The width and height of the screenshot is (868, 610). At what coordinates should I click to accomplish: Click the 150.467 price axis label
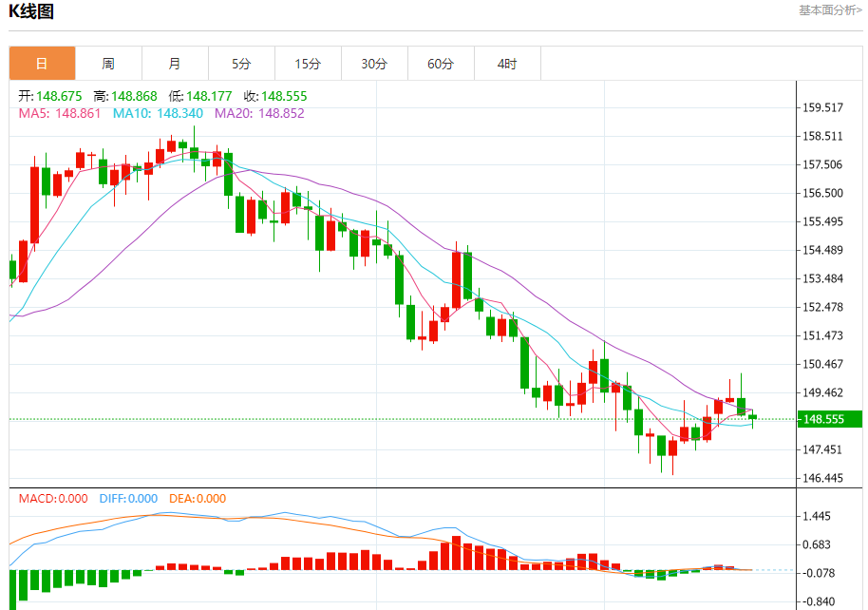pyautogui.click(x=822, y=364)
